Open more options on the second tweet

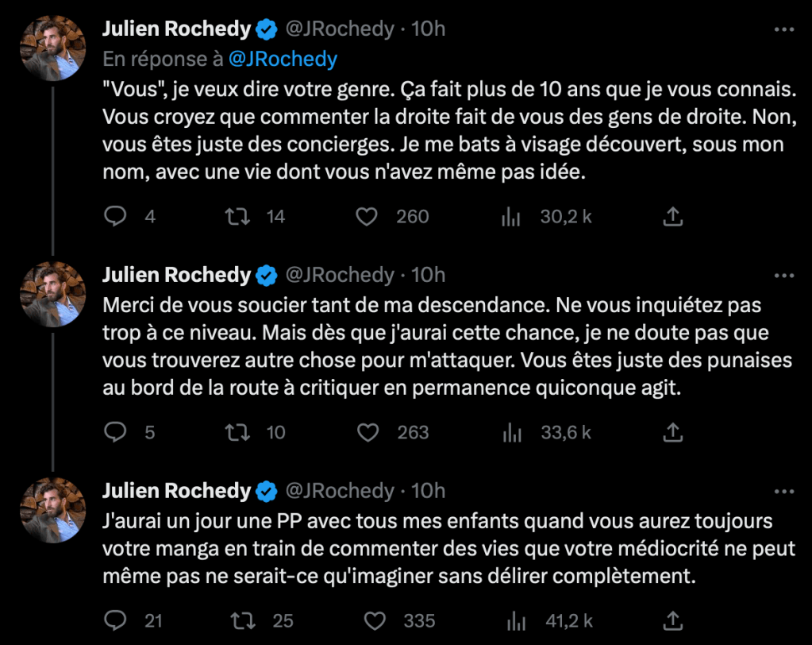pos(783,275)
